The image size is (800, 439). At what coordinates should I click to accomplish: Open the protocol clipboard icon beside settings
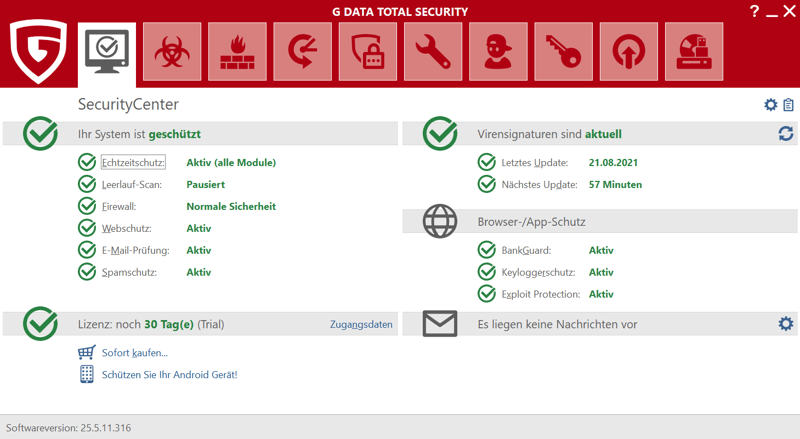788,105
